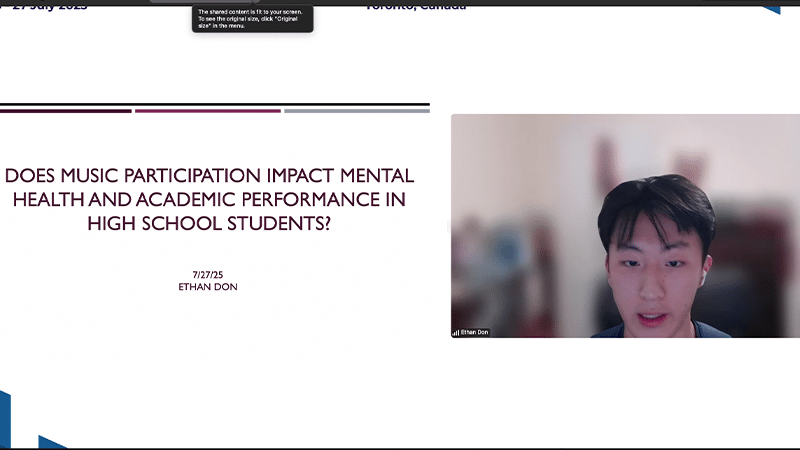Click the magenta divider bar segment

tap(207, 111)
